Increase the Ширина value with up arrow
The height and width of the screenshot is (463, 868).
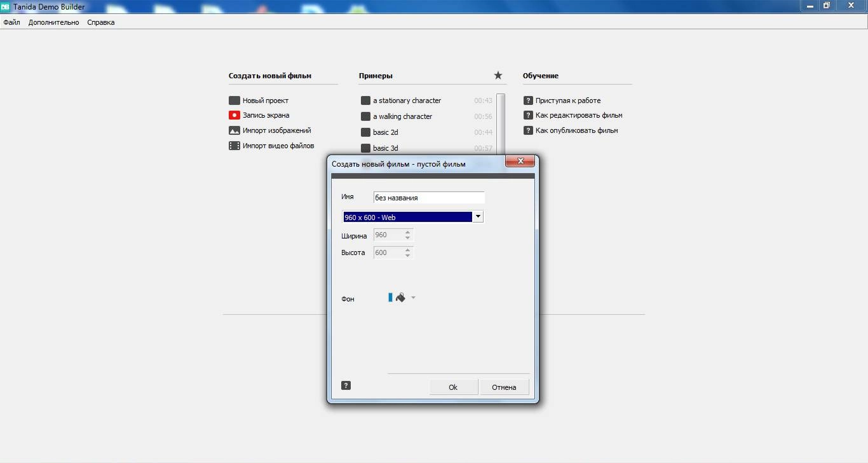coord(408,231)
